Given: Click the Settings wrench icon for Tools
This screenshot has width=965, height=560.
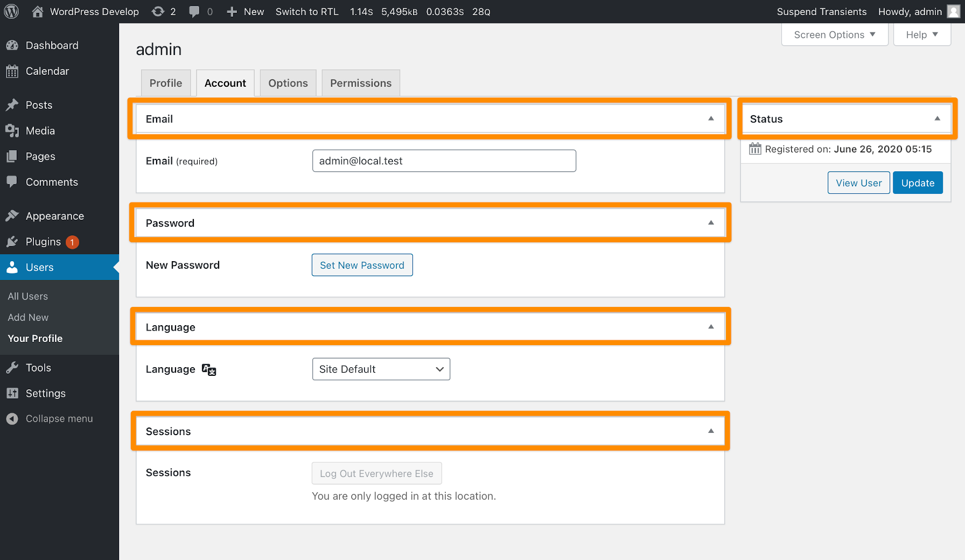Looking at the screenshot, I should click(x=13, y=367).
